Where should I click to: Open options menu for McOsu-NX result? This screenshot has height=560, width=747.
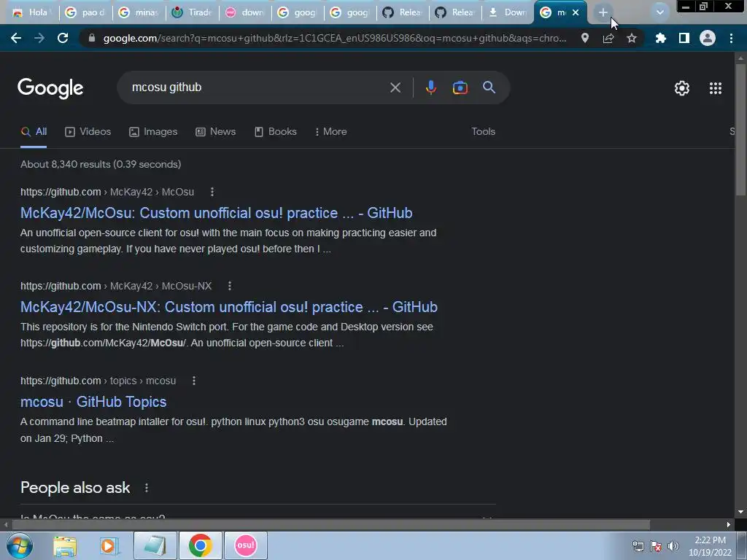(x=230, y=286)
